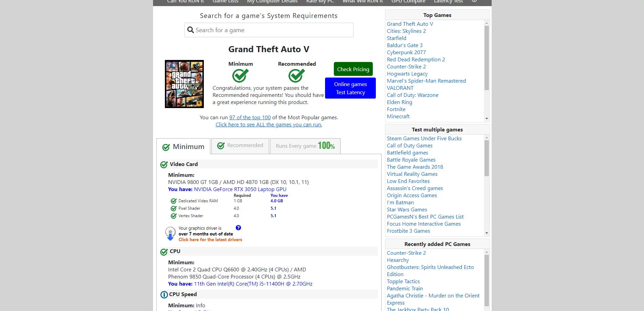Open Elden Ring link
Screen dimensions: 644x311
[400, 102]
